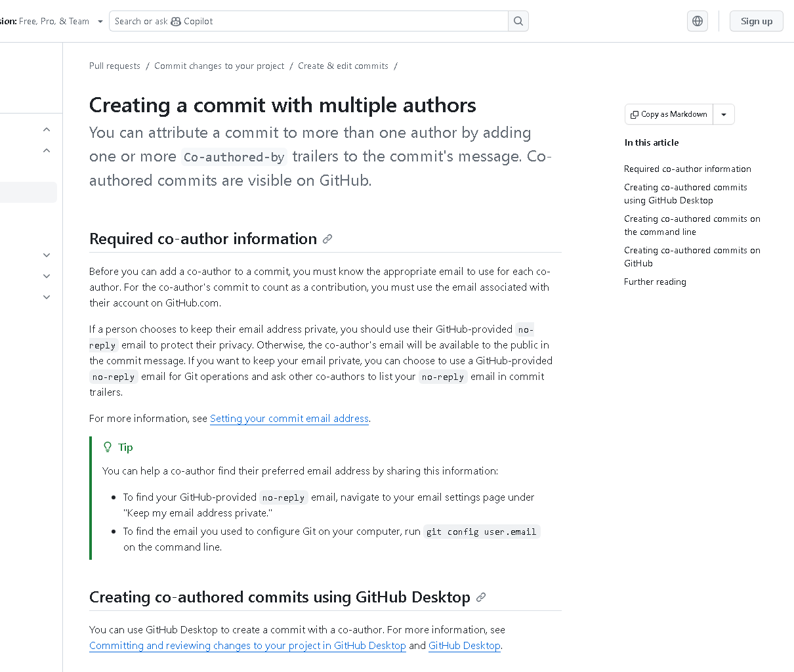Image resolution: width=794 pixels, height=672 pixels.
Task: Click the Copilot icon in search box
Action: pyautogui.click(x=176, y=21)
